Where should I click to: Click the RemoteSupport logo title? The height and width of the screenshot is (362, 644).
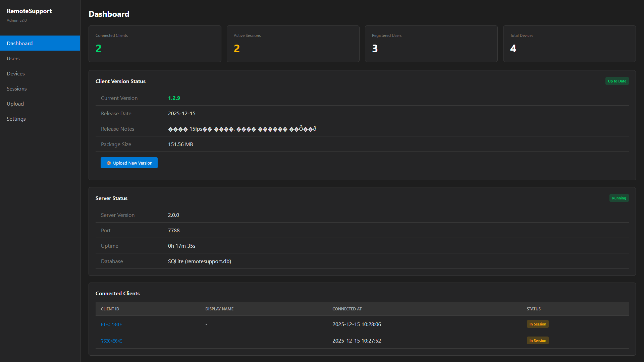click(29, 11)
